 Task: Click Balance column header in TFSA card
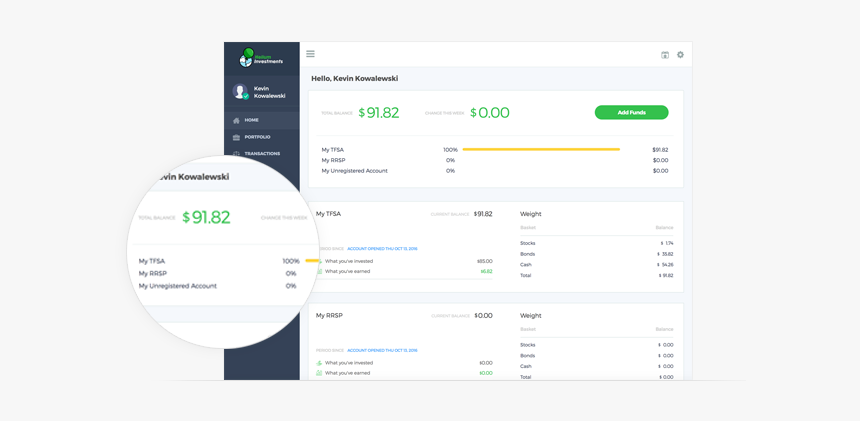click(x=664, y=227)
